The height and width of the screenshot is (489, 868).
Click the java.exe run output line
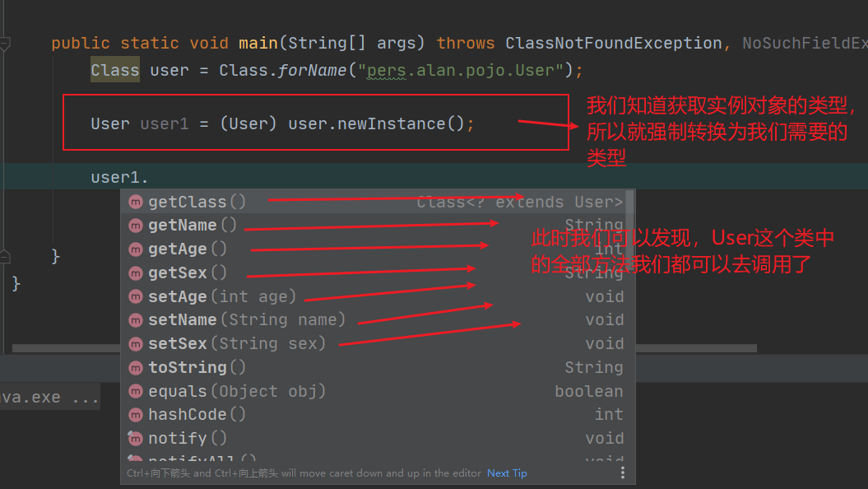click(x=45, y=398)
